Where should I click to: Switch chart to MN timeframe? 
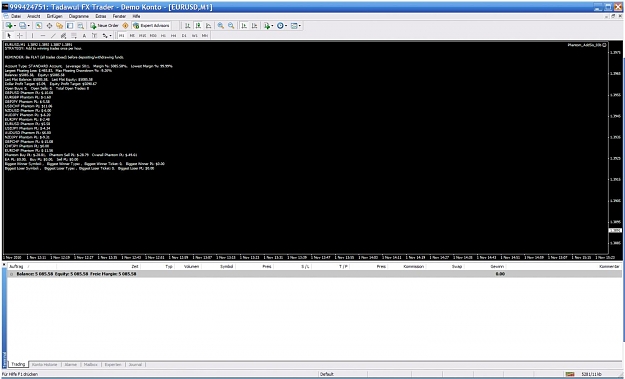click(204, 35)
